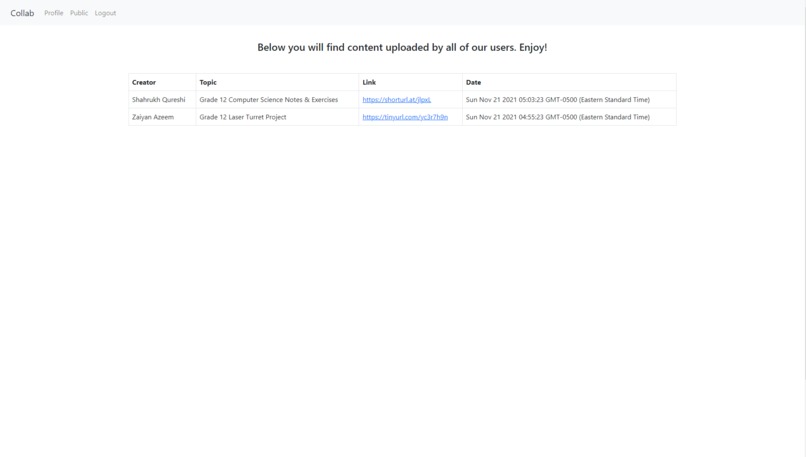Open the tinyurl.com link for Laser Turret Project
Image resolution: width=806 pixels, height=457 pixels.
click(405, 117)
